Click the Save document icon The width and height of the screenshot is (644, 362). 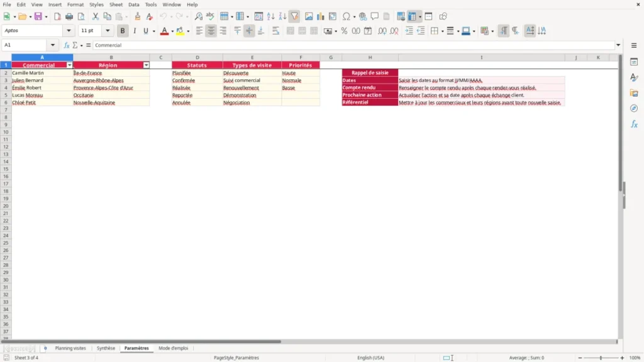tap(38, 16)
